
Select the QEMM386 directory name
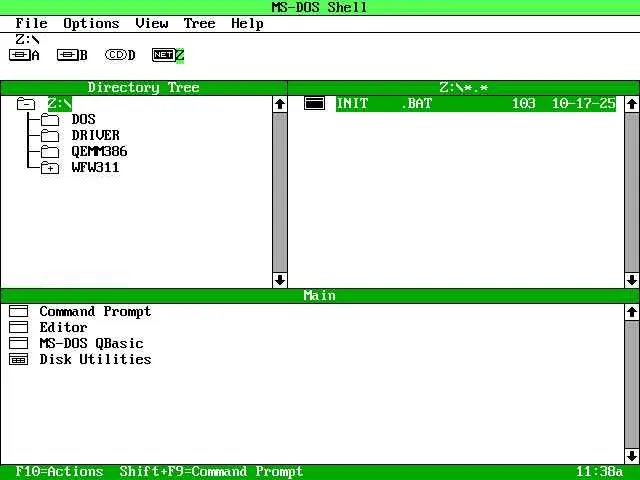pyautogui.click(x=99, y=151)
